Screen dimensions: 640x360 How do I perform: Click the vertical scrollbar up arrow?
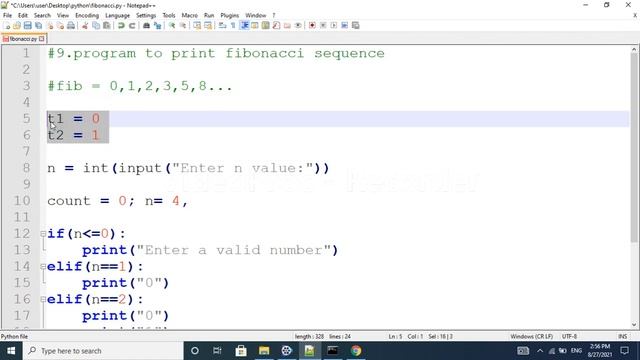(x=634, y=49)
